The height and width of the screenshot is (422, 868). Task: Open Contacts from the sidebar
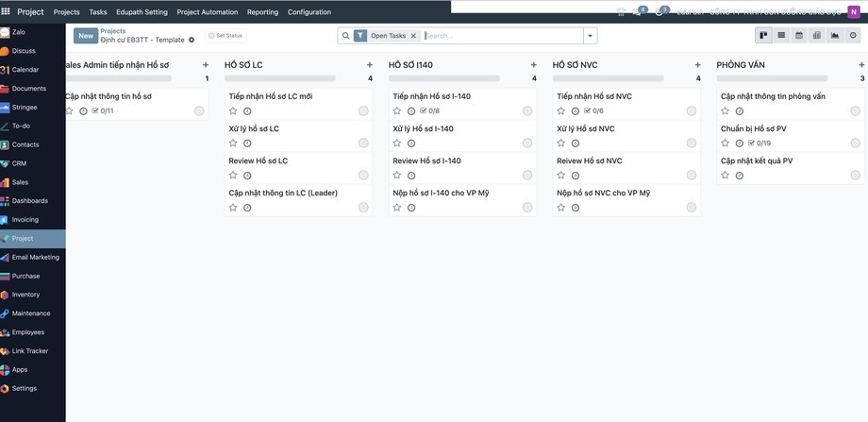tap(33, 144)
